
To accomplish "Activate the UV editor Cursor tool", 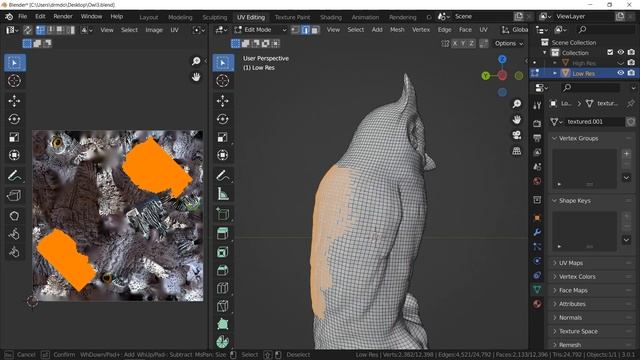I will [15, 81].
